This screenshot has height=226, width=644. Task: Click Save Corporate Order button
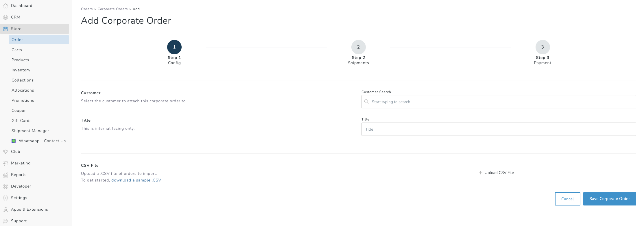[610, 199]
